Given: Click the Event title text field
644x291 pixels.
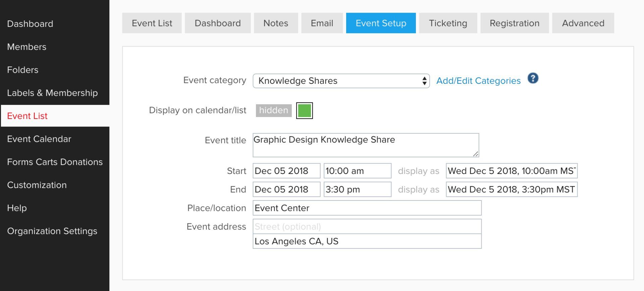Looking at the screenshot, I should 366,145.
